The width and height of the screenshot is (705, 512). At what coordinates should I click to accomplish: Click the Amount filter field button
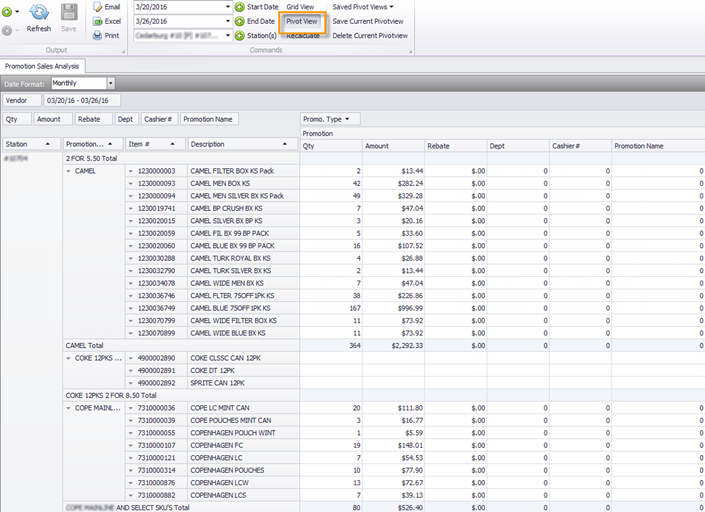pos(53,119)
